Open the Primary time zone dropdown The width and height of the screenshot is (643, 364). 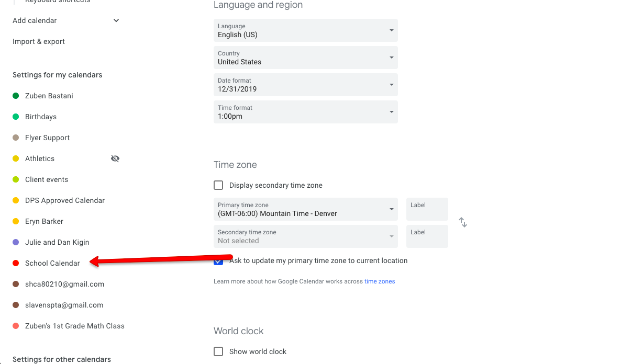pos(305,209)
